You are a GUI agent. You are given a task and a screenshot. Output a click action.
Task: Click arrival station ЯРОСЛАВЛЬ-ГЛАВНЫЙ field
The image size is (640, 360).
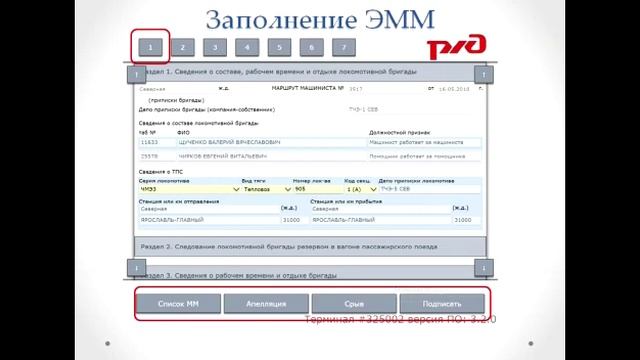381,220
